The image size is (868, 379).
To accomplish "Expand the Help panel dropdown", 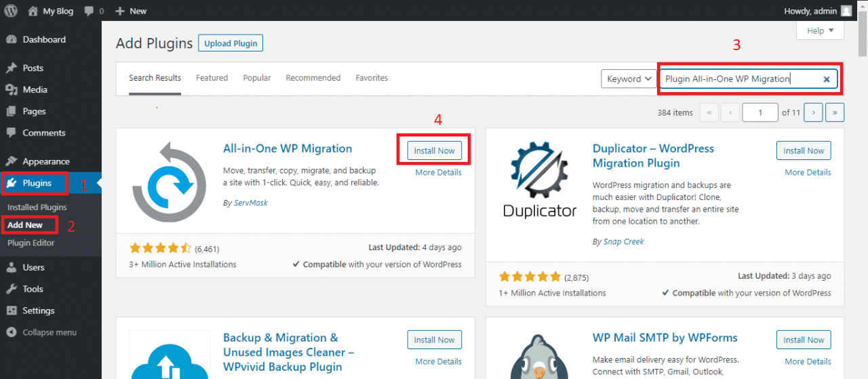I will coord(820,31).
